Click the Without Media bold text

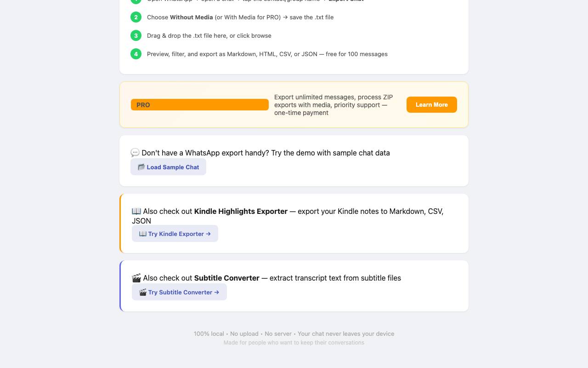tap(191, 17)
